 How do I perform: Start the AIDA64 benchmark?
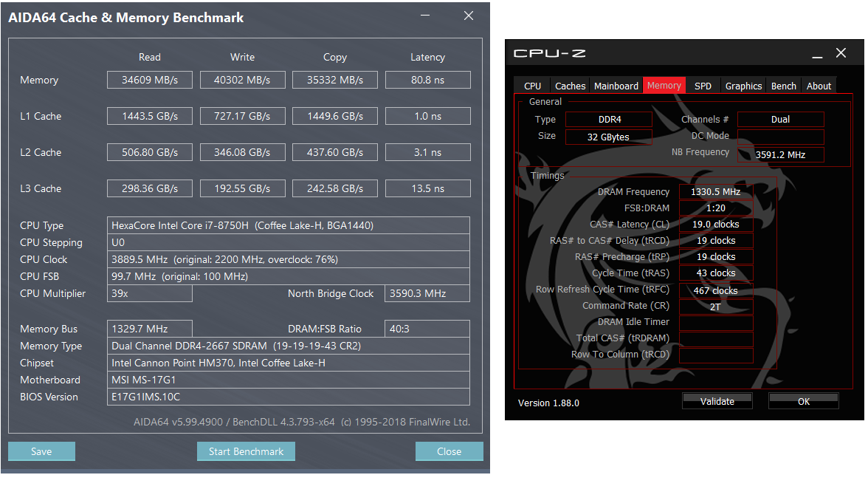tap(246, 451)
